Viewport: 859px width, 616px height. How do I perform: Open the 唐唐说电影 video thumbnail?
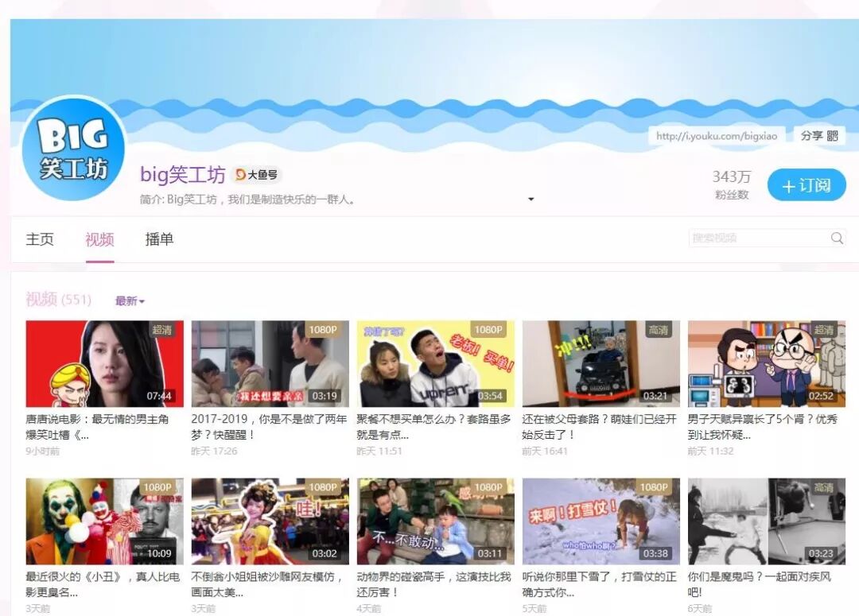104,363
